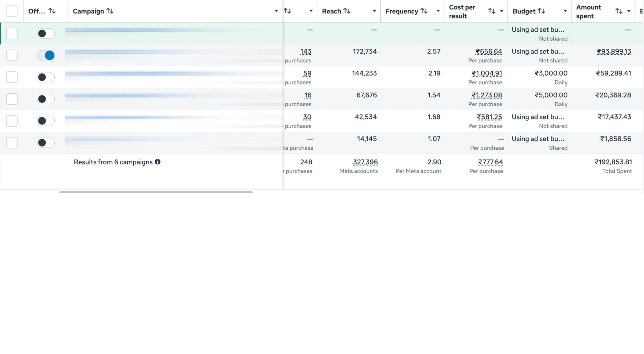Screen dimensions: 644x354
Task: Click the ₹59,289.41 amount spent cell
Action: 613,73
